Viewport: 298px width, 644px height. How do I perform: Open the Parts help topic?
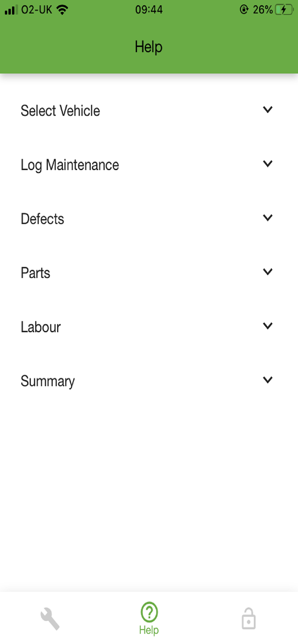point(149,273)
